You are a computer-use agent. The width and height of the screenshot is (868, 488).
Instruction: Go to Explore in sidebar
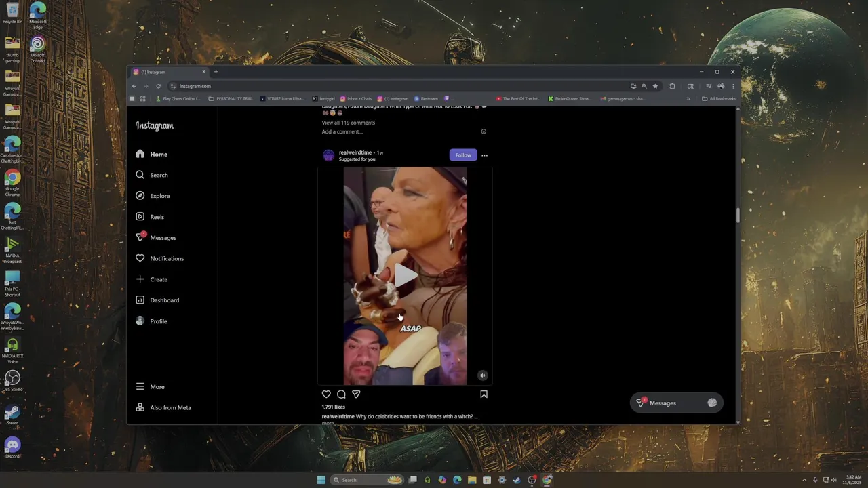coord(153,196)
